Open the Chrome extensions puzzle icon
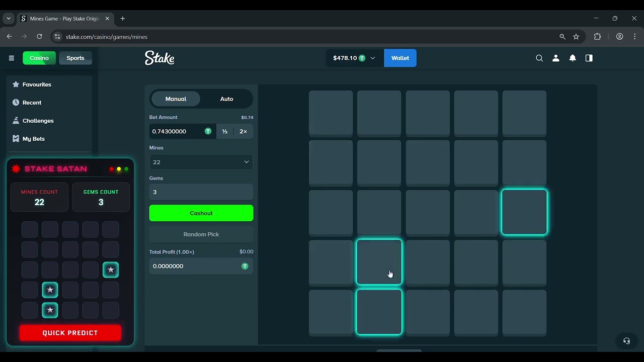 pyautogui.click(x=598, y=37)
